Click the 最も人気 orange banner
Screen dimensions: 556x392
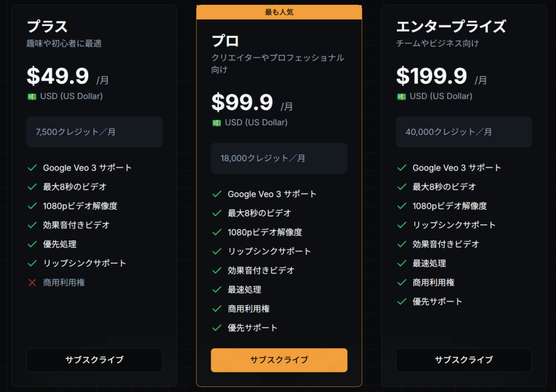click(x=279, y=12)
